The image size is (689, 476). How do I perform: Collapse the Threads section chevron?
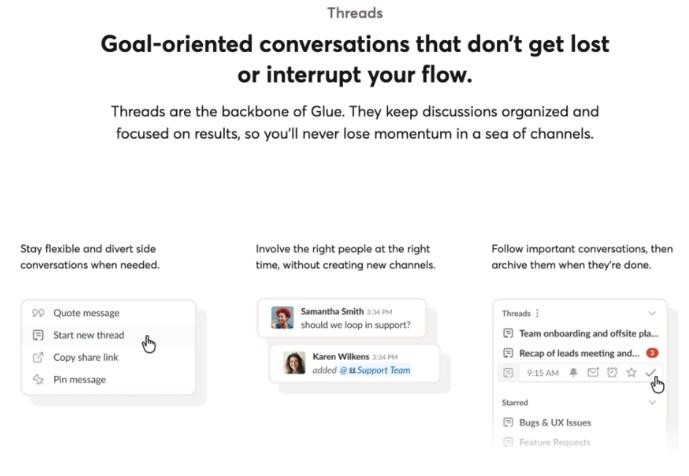pos(653,313)
